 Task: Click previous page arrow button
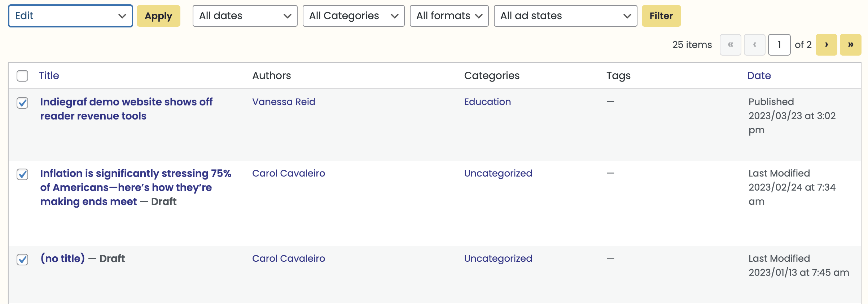pyautogui.click(x=754, y=45)
